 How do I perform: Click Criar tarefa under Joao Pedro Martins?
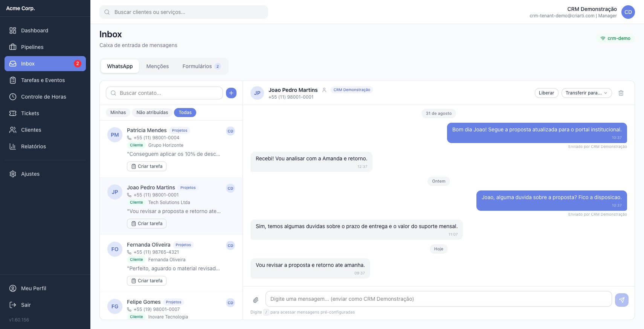click(147, 224)
